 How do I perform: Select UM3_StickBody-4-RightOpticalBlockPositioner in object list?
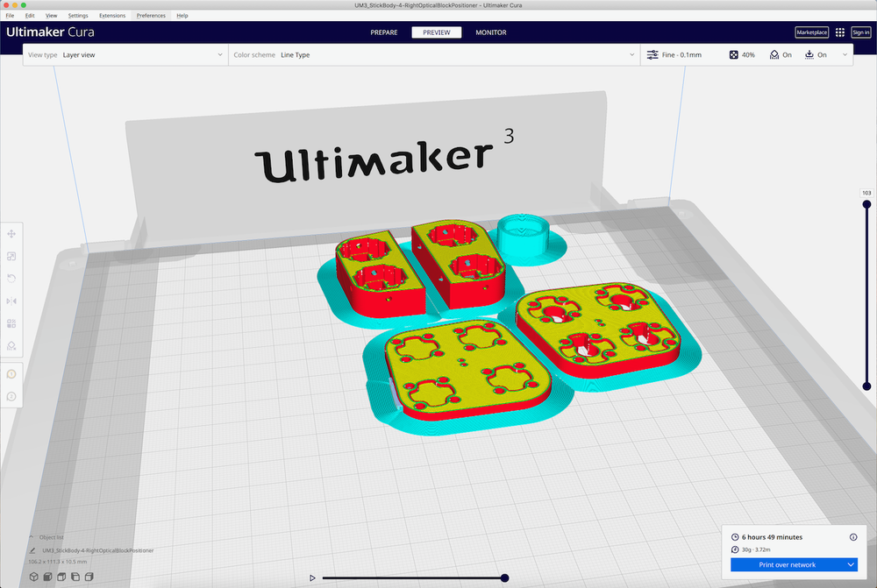coord(98,550)
